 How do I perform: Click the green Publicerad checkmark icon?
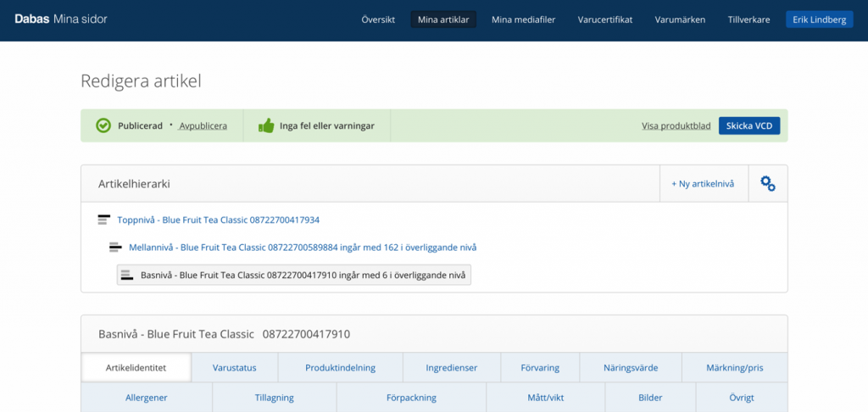tap(103, 125)
